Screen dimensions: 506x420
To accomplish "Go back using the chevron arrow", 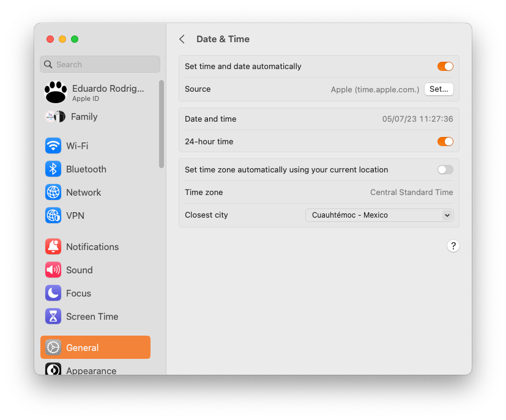I will coord(182,39).
